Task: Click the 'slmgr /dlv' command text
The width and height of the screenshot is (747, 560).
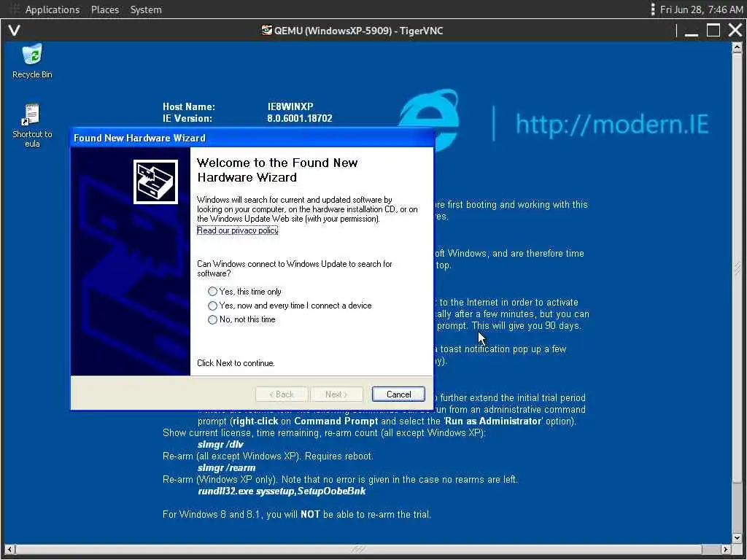Action: pos(220,444)
